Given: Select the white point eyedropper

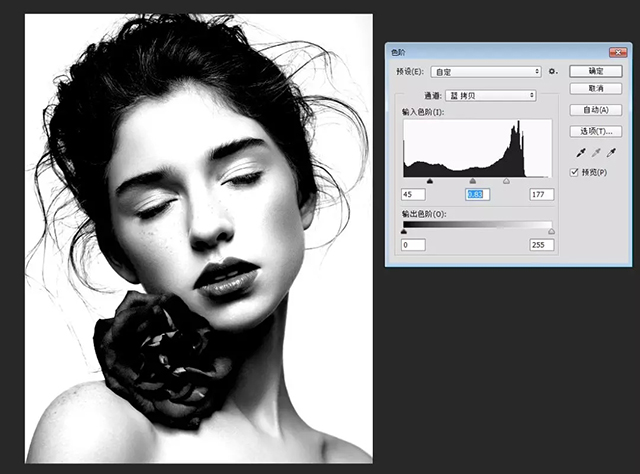Looking at the screenshot, I should [x=612, y=153].
